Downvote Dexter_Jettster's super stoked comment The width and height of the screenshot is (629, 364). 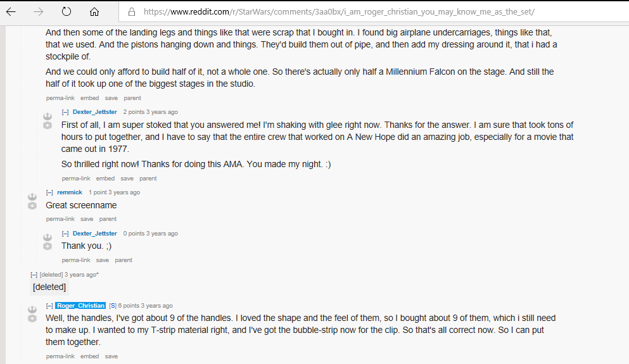pyautogui.click(x=48, y=125)
